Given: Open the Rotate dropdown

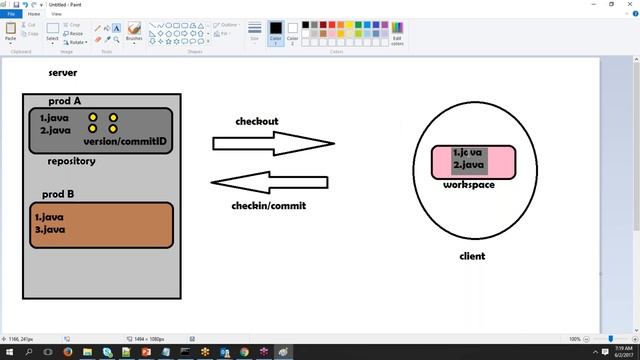Looking at the screenshot, I should 75,42.
